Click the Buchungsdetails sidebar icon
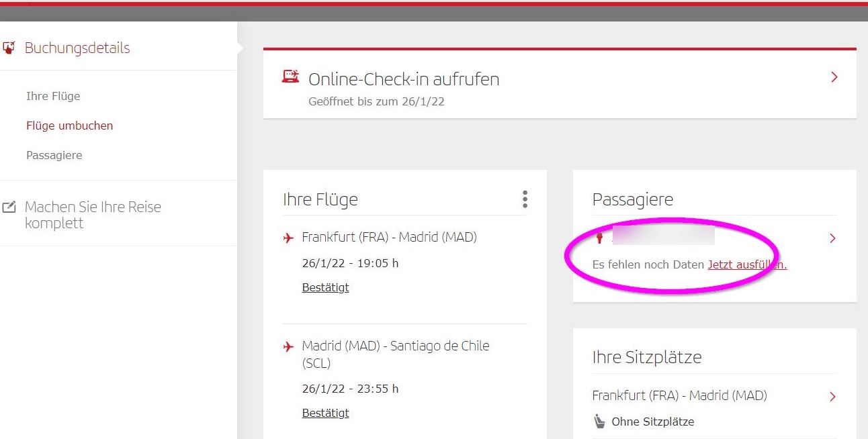868x439 pixels. coord(9,48)
